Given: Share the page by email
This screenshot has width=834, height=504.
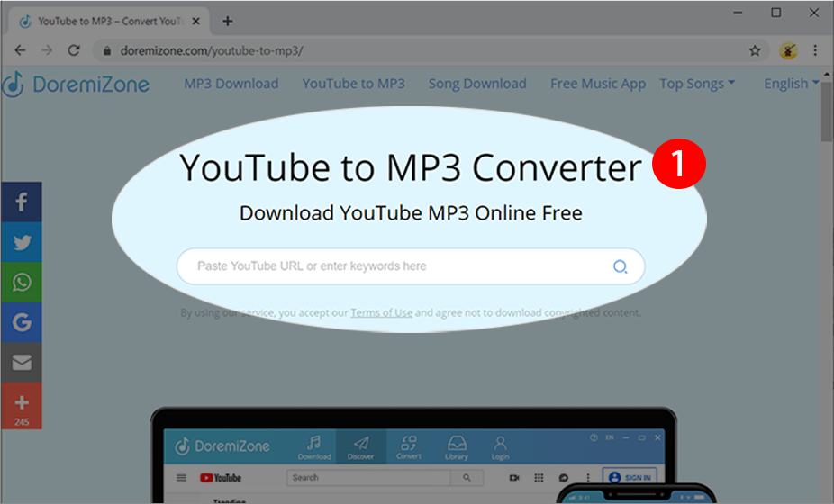Looking at the screenshot, I should point(22,363).
